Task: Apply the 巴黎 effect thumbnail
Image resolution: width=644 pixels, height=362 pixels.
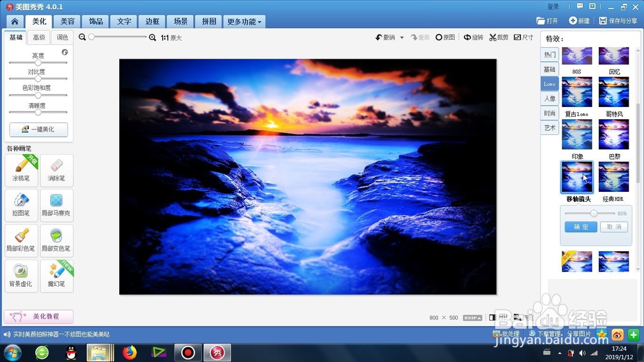Action: click(x=614, y=135)
